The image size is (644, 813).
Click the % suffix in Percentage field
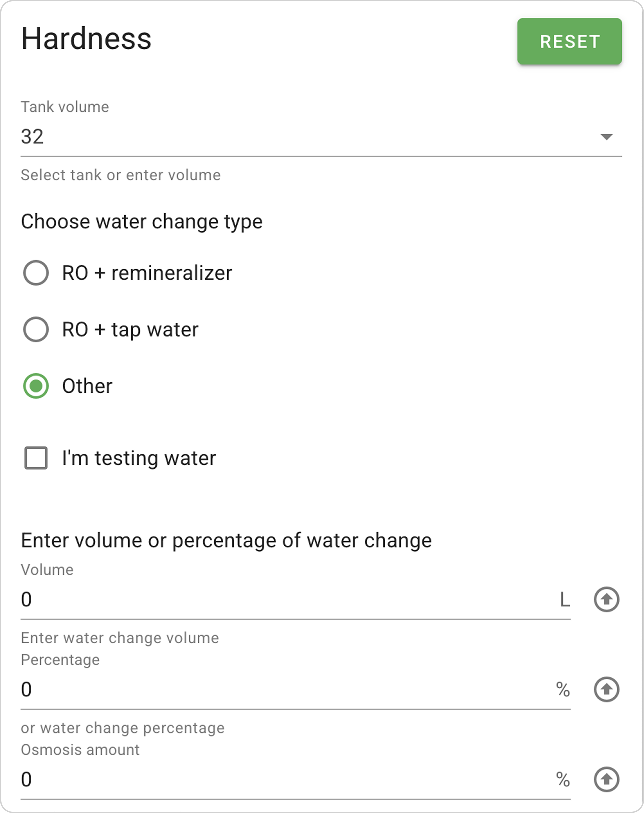pyautogui.click(x=563, y=689)
